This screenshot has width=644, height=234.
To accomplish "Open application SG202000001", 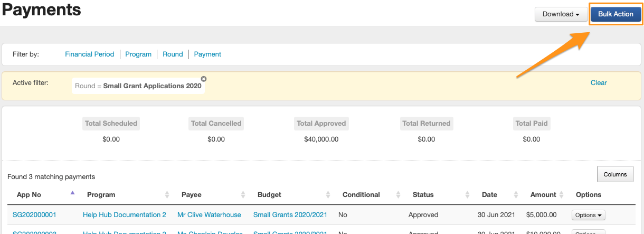I will point(34,215).
